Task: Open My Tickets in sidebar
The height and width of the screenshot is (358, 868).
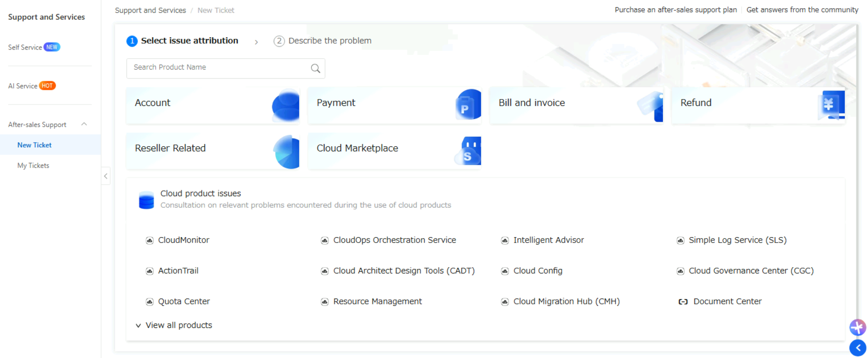Action: (33, 165)
